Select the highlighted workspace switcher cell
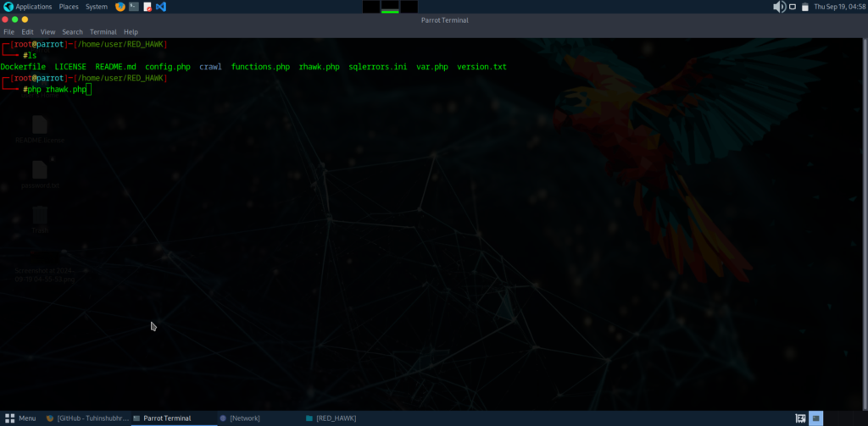The height and width of the screenshot is (426, 868). tap(816, 418)
